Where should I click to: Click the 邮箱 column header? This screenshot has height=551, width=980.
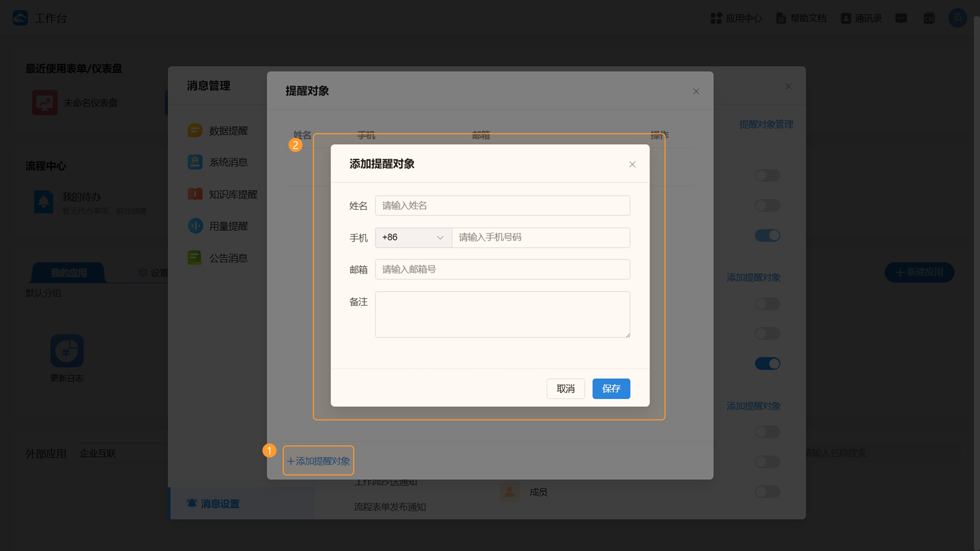pos(481,135)
